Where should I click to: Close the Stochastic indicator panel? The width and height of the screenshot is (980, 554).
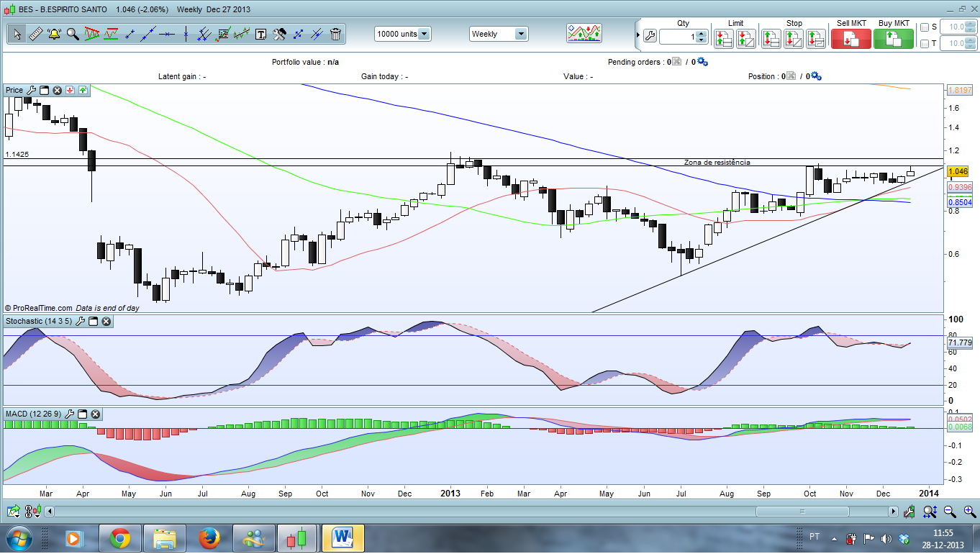tap(106, 322)
